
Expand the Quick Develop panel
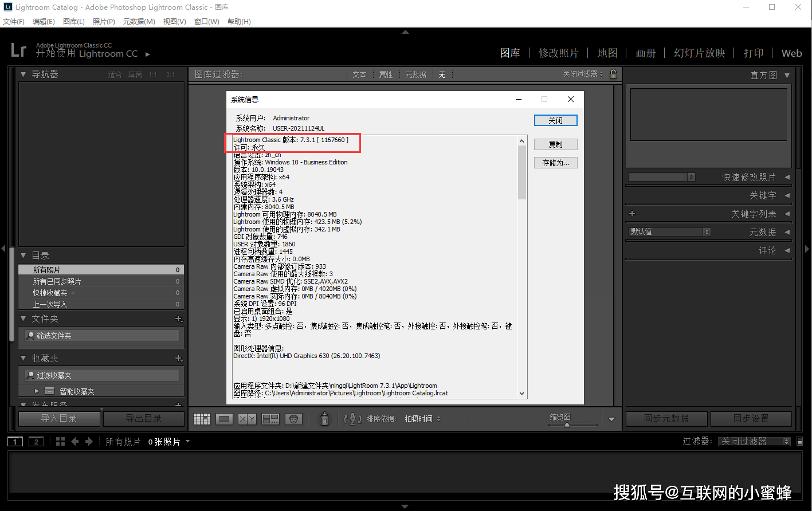pyautogui.click(x=787, y=177)
